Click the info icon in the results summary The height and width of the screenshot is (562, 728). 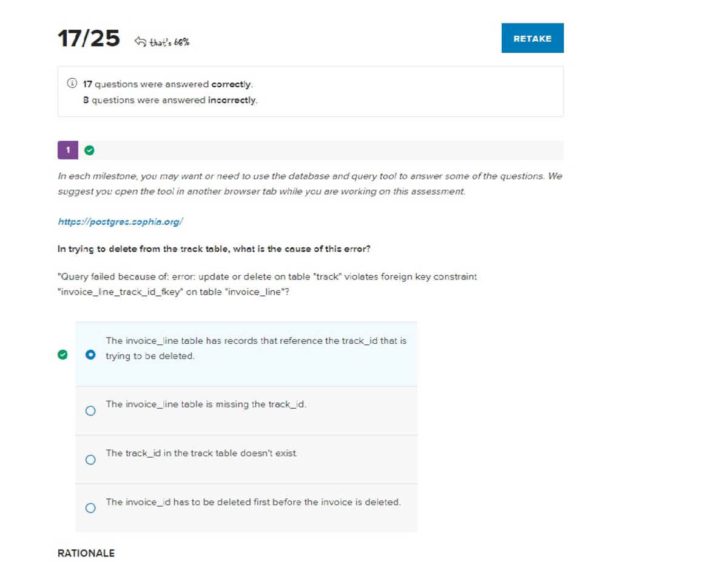[72, 84]
